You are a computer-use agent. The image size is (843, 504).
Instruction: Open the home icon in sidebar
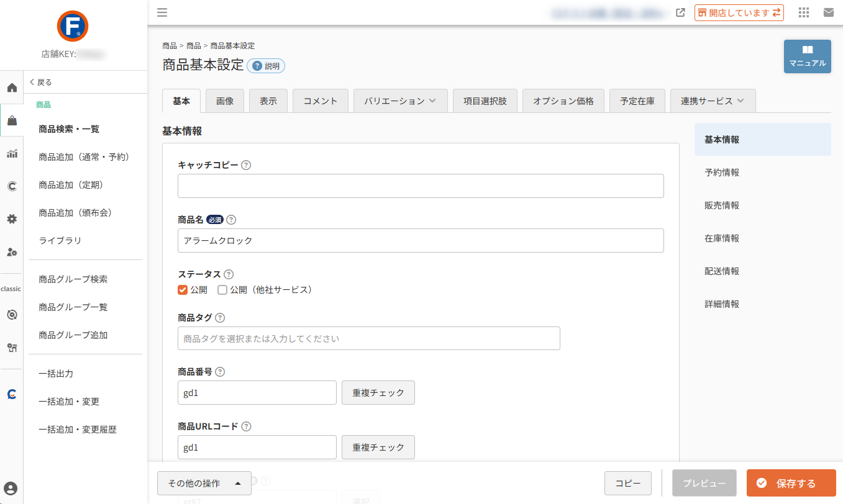point(12,88)
